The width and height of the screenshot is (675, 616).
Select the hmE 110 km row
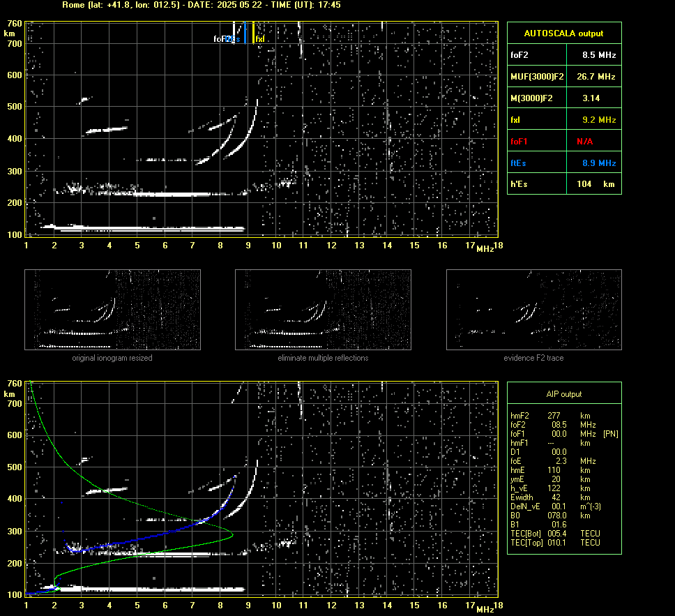pyautogui.click(x=551, y=470)
